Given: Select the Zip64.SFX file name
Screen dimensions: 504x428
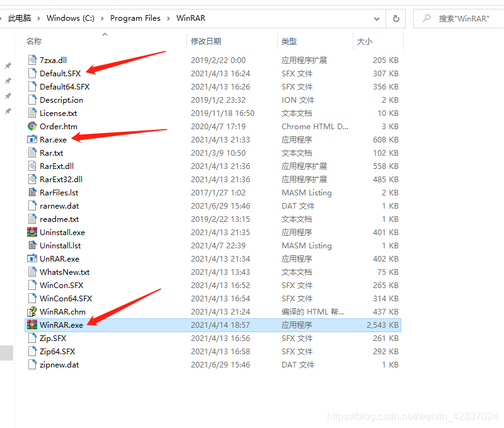Looking at the screenshot, I should pyautogui.click(x=57, y=352).
